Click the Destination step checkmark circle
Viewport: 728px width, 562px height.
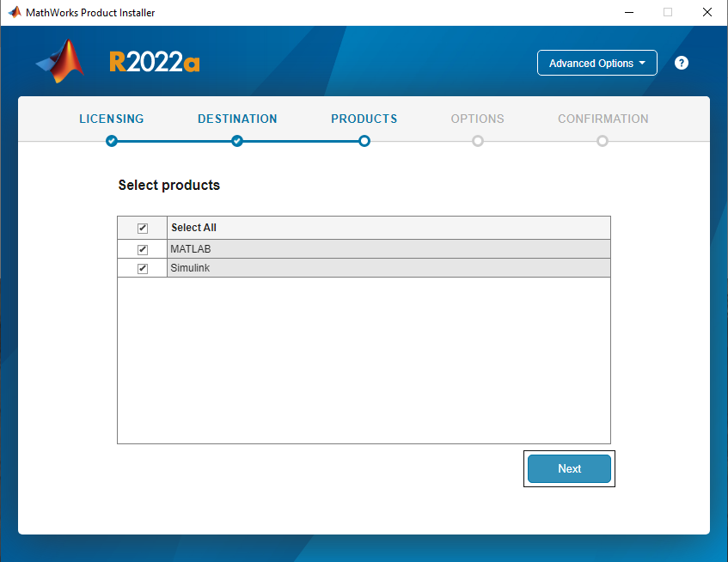[x=237, y=141]
